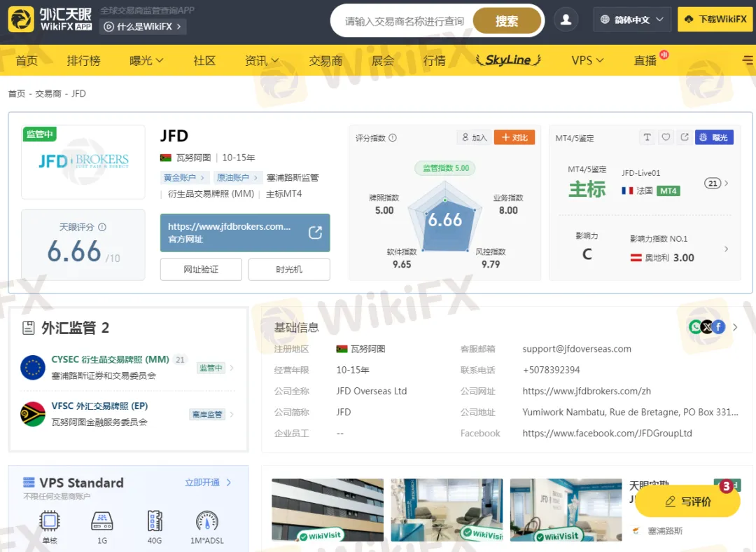Click the live broadcast red badge icon

coord(664,55)
